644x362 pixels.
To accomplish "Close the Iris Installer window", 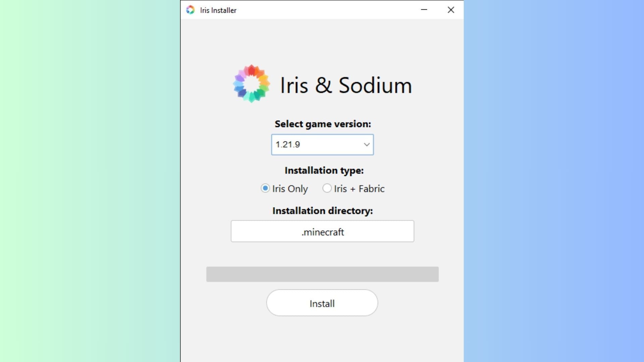I will (451, 10).
